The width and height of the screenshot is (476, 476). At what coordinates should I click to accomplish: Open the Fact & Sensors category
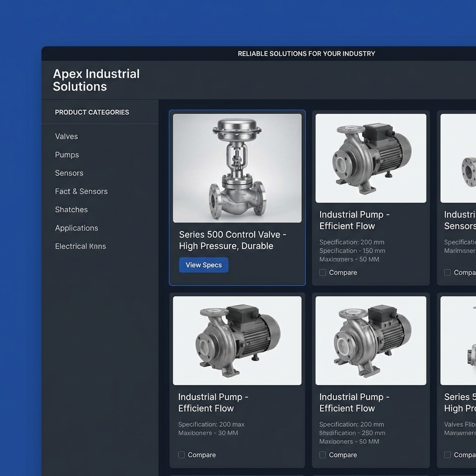(81, 191)
